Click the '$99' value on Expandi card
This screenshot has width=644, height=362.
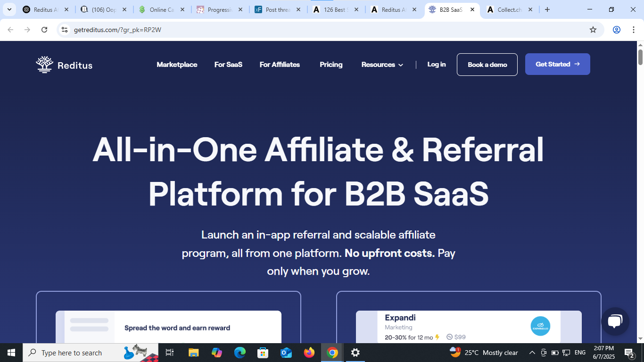click(x=460, y=337)
